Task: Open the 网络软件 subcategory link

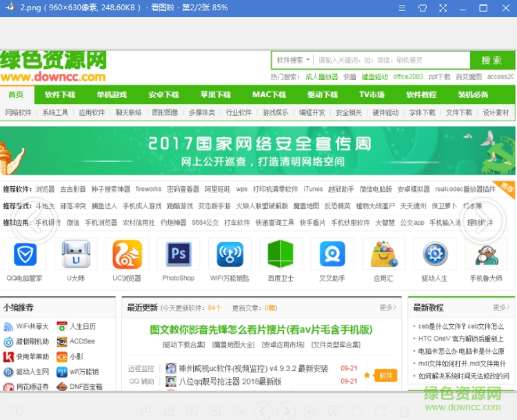Action: point(18,112)
